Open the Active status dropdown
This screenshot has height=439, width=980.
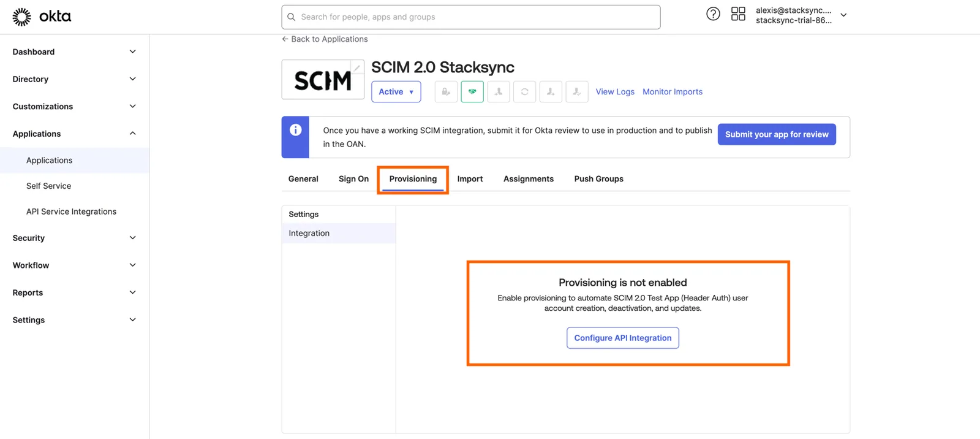click(396, 92)
